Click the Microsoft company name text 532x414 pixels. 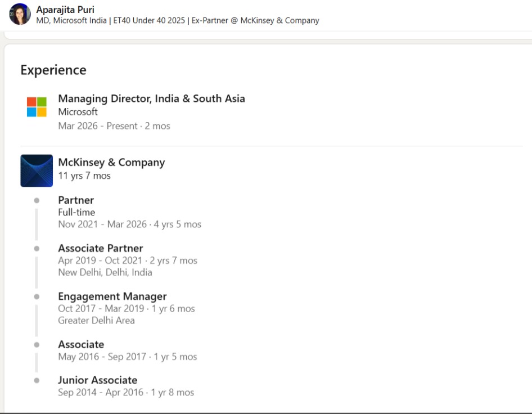pos(78,112)
